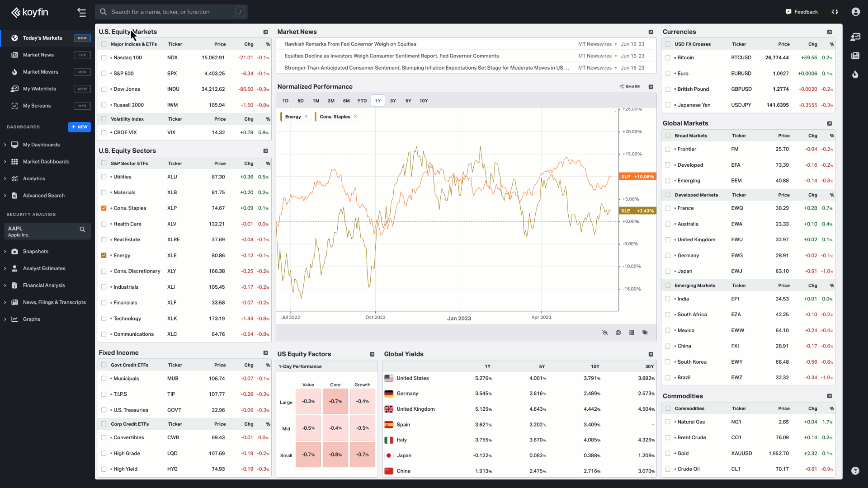Click the XLP +10.08% orange chart label
The image size is (868, 488).
tap(637, 177)
